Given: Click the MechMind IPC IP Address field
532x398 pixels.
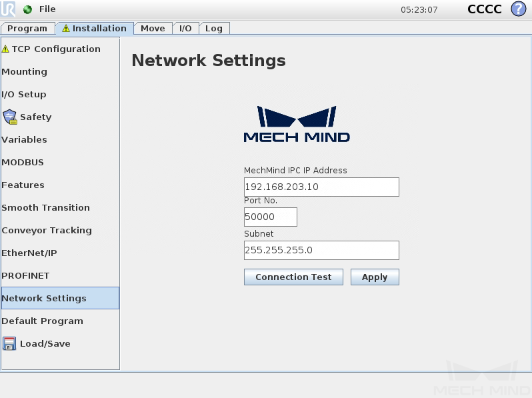Looking at the screenshot, I should coord(321,187).
